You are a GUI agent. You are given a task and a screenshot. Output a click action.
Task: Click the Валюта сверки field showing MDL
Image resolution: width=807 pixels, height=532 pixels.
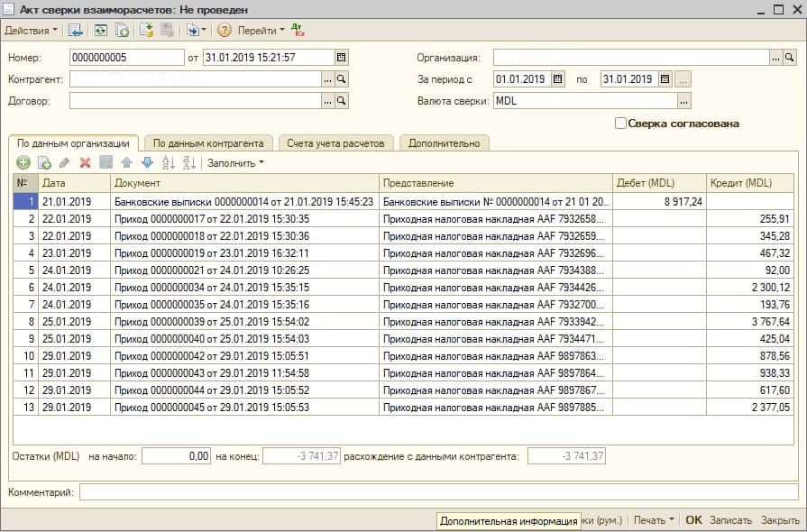pyautogui.click(x=584, y=101)
